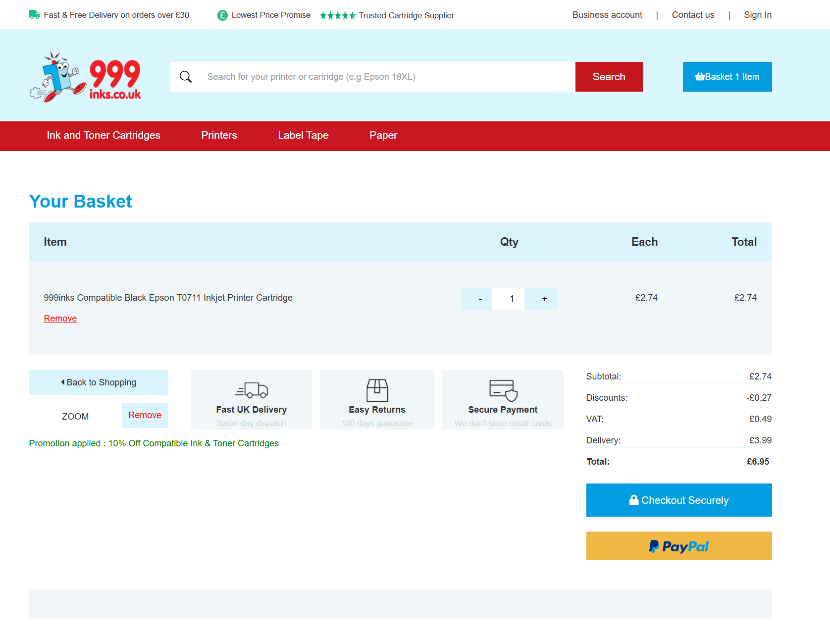Click the Sign In link
The height and width of the screenshot is (644, 830).
758,15
